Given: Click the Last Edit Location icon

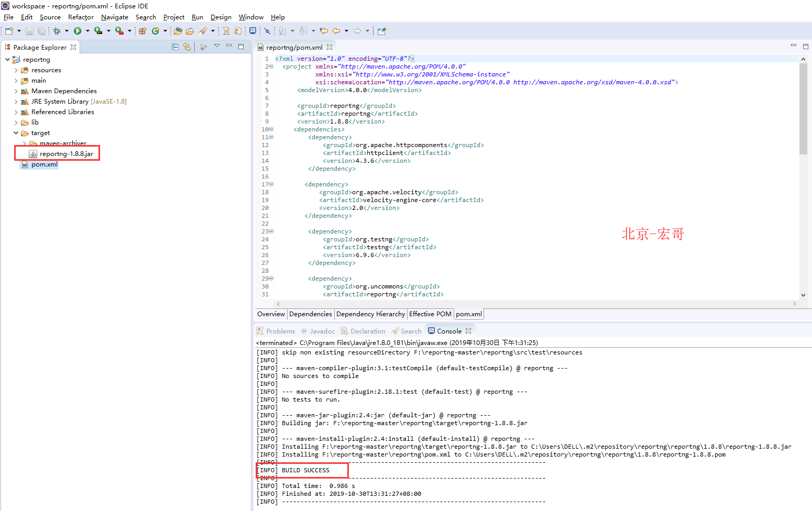Looking at the screenshot, I should point(324,31).
